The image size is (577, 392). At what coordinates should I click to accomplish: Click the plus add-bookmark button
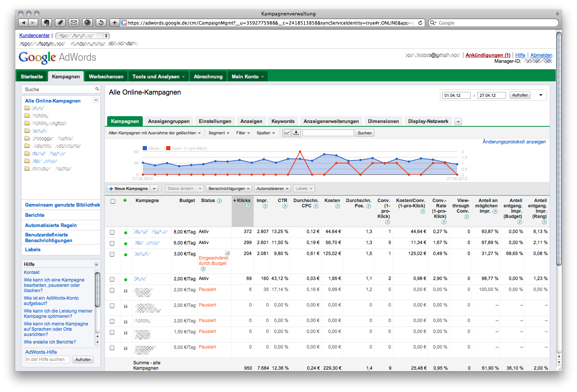(x=115, y=23)
